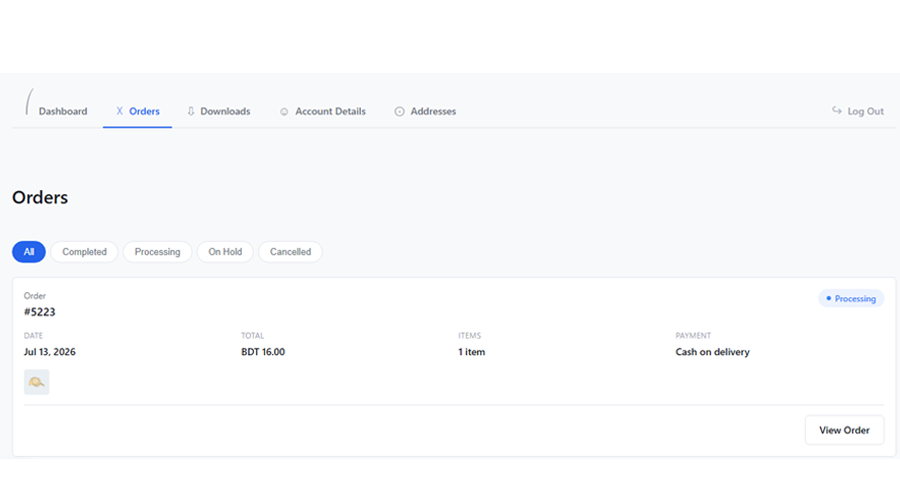
Task: Click the curved icon beside Dashboard
Action: pyautogui.click(x=29, y=102)
